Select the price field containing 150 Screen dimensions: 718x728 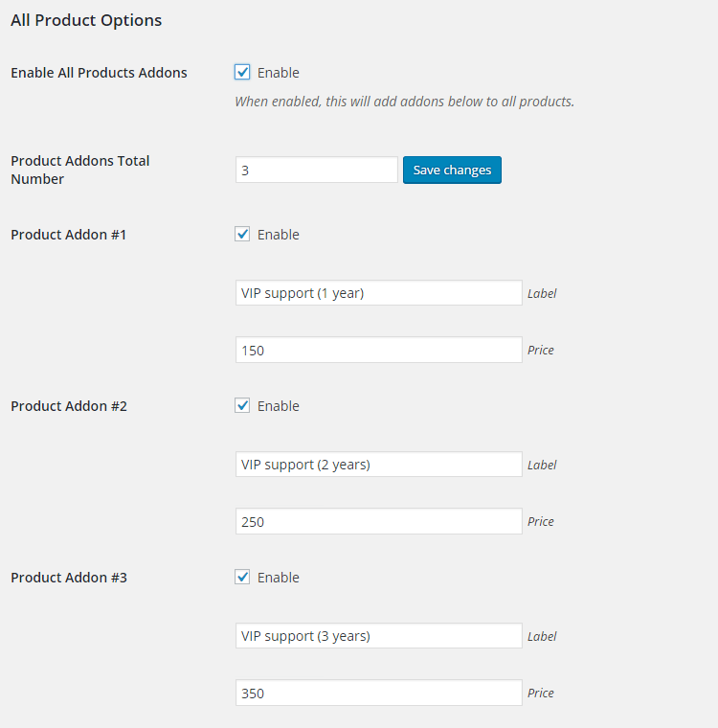(x=378, y=351)
